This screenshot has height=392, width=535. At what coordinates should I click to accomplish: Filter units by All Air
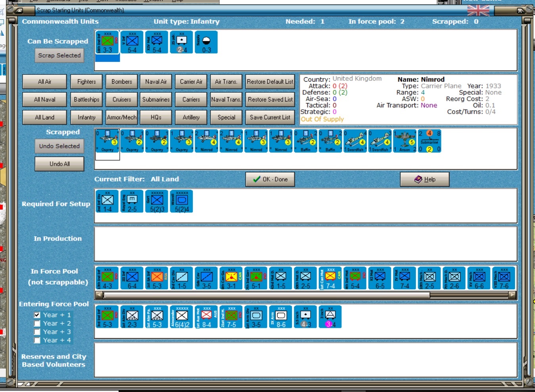tap(45, 82)
